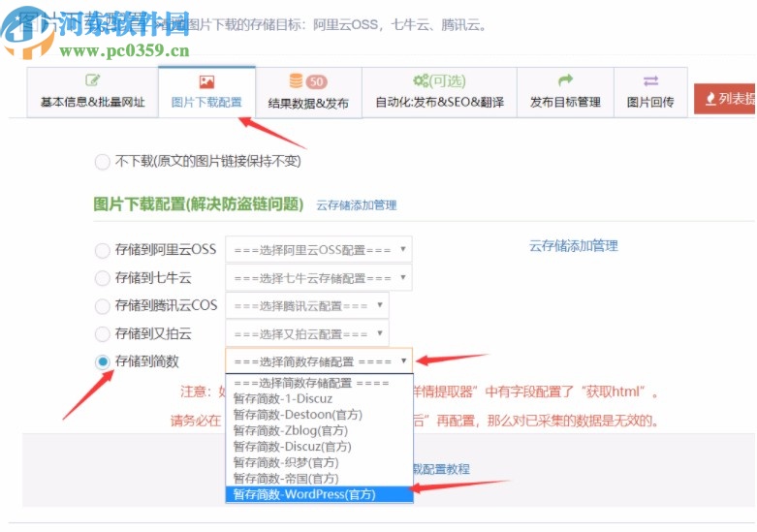Open the 载配置教程 tutorial link
The width and height of the screenshot is (757, 532).
[441, 469]
